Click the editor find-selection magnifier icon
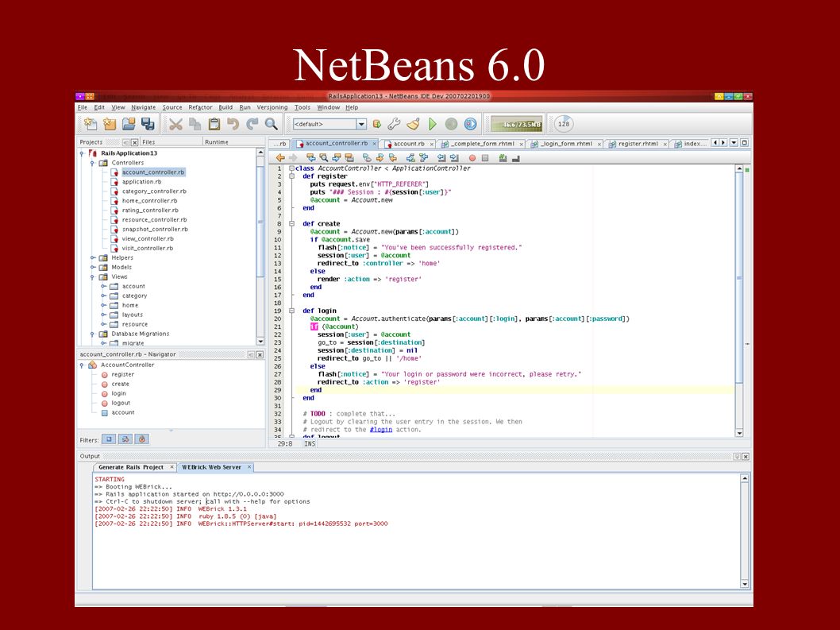This screenshot has height=630, width=840. [324, 157]
